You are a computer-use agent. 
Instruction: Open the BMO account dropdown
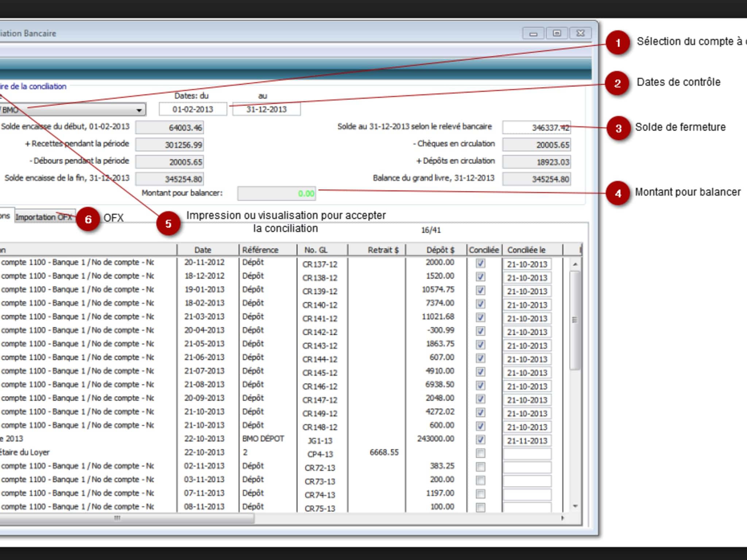tap(139, 110)
